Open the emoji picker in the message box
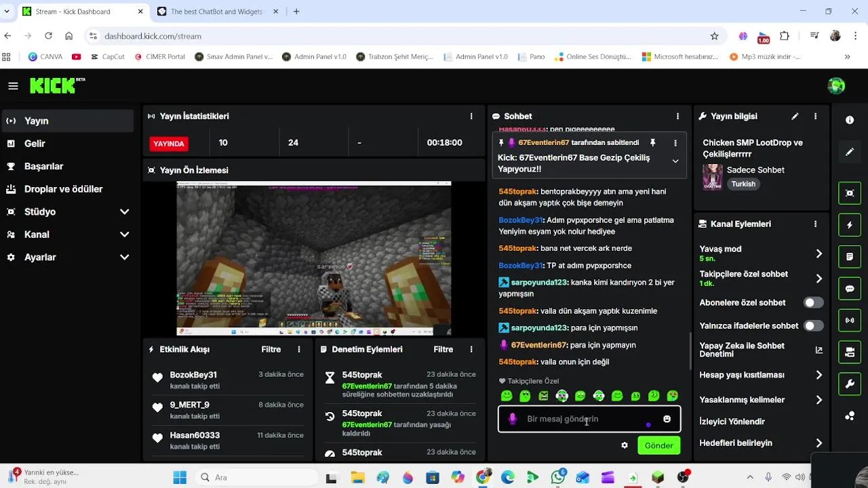This screenshot has height=488, width=868. pos(667,419)
